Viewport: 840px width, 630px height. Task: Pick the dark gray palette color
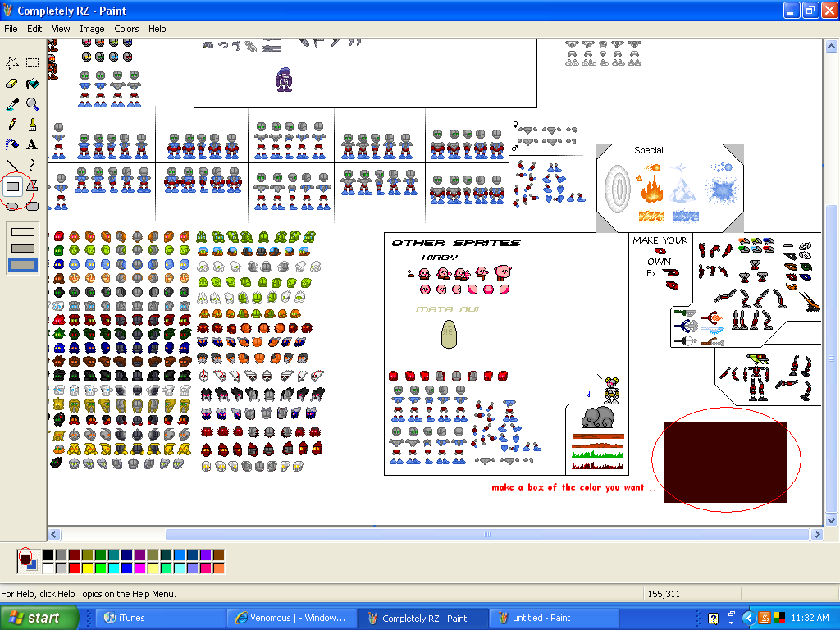(x=61, y=555)
